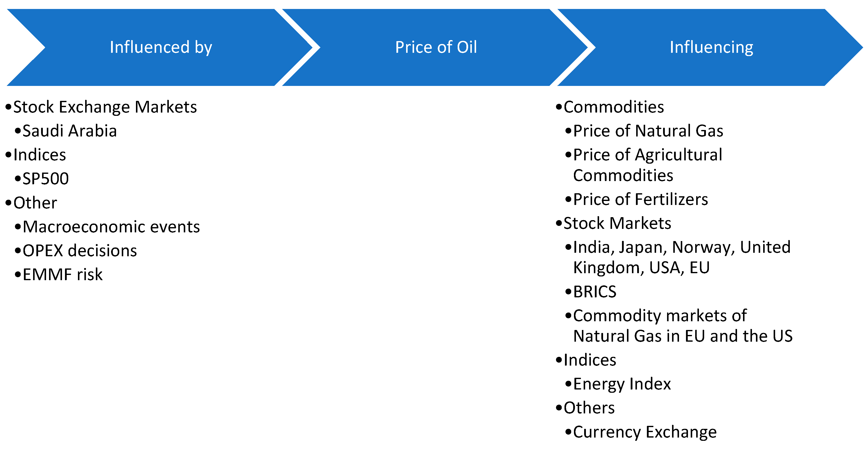Viewport: 868px width, 451px height.
Task: Select the "Price of Fertilizers" entry
Action: (640, 199)
